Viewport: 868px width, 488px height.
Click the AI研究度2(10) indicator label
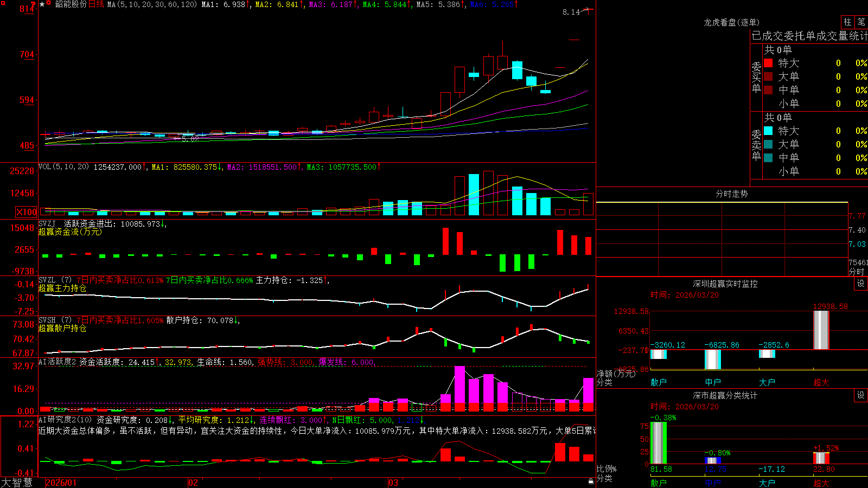tap(65, 420)
